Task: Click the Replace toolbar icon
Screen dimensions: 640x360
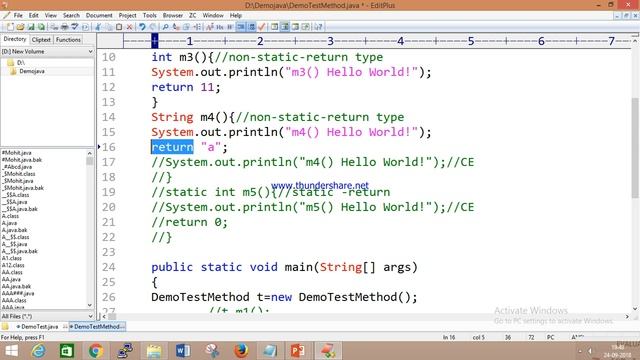Action: tap(176, 27)
